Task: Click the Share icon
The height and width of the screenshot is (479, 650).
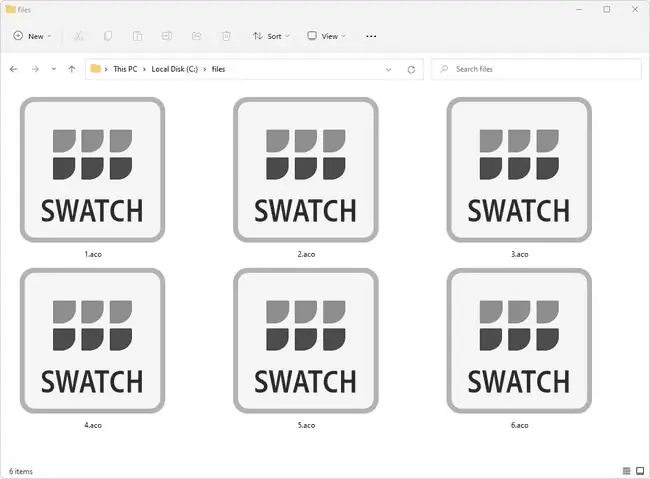Action: point(196,36)
